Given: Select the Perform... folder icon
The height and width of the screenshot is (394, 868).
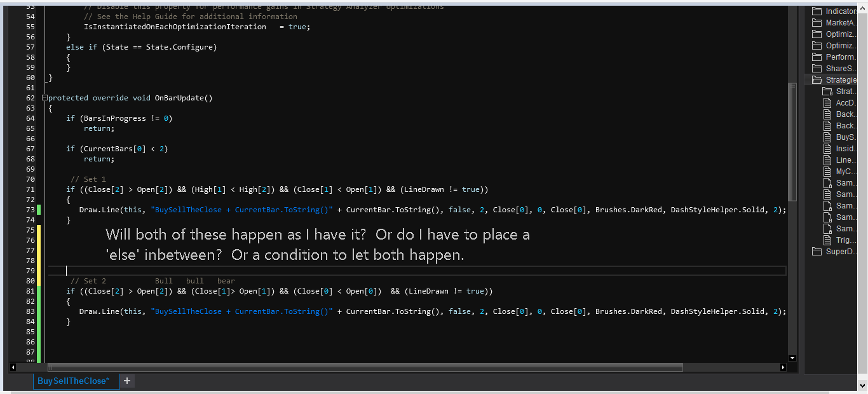Looking at the screenshot, I should 817,57.
